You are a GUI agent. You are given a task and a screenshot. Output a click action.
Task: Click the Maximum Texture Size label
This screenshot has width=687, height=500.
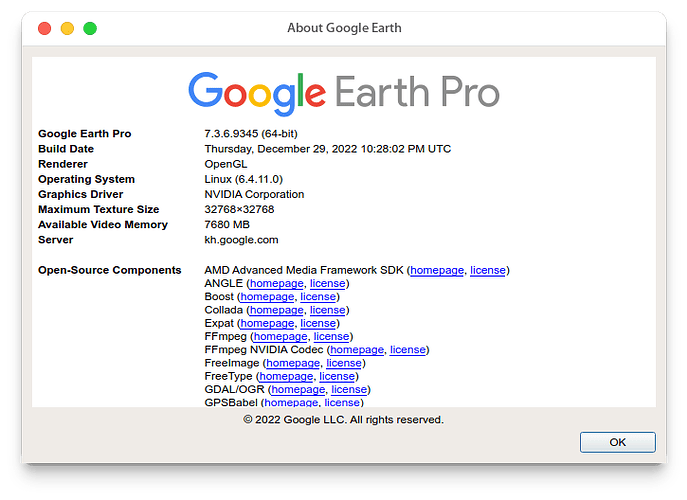[x=99, y=209]
